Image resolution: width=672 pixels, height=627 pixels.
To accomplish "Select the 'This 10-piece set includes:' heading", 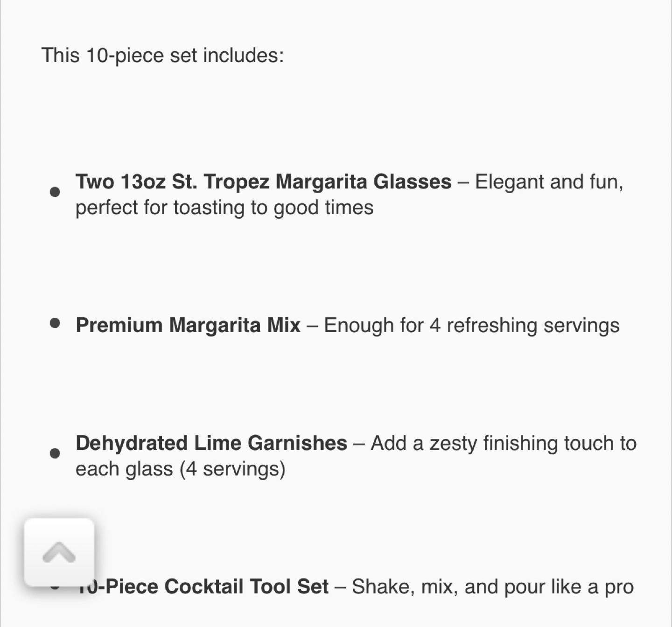I will point(163,56).
